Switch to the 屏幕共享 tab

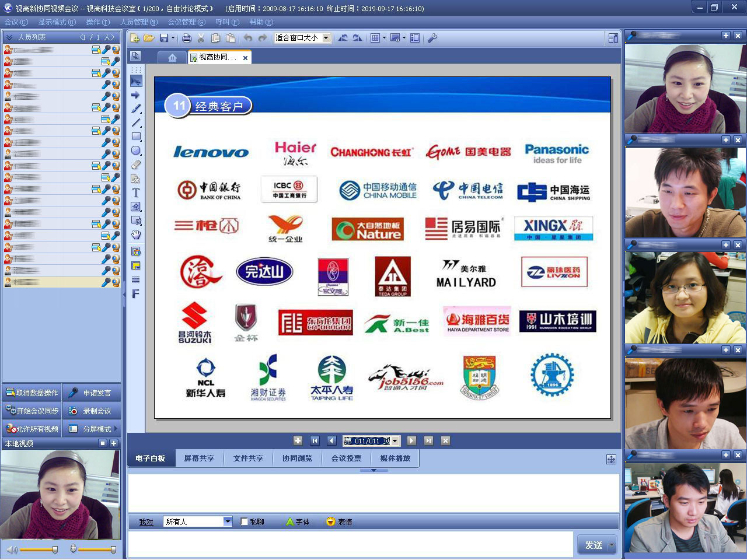coord(199,459)
